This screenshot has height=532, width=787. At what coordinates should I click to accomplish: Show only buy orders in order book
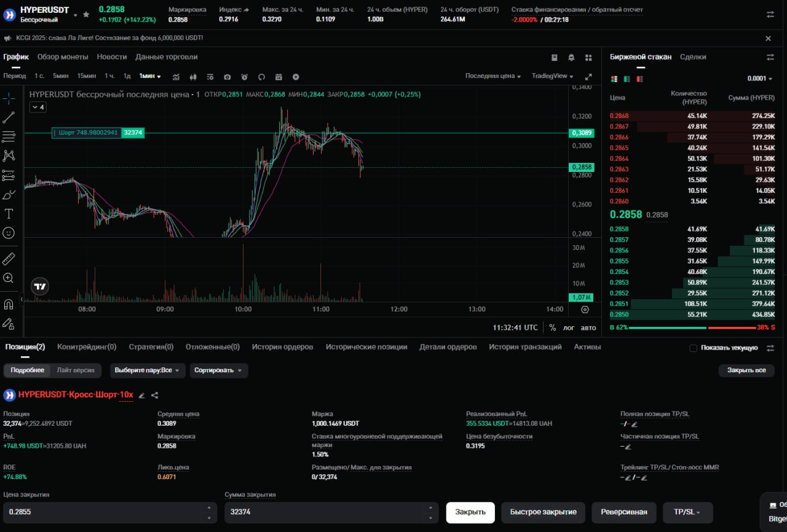[x=627, y=79]
